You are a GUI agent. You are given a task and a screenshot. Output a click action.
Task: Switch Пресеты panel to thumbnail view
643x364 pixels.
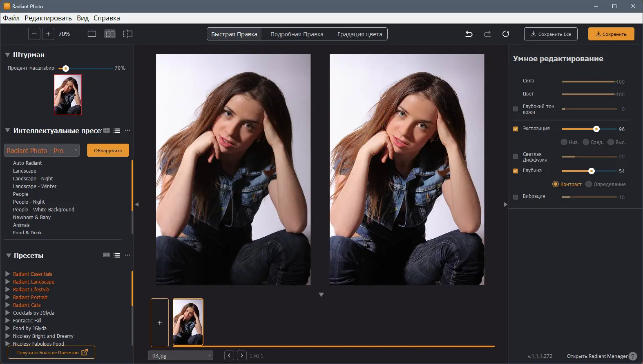tap(107, 255)
